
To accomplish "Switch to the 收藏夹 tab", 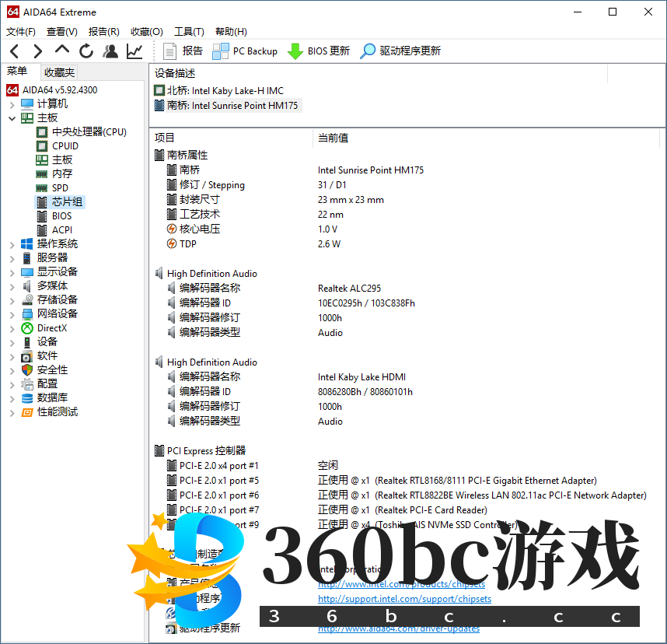I will coord(60,72).
